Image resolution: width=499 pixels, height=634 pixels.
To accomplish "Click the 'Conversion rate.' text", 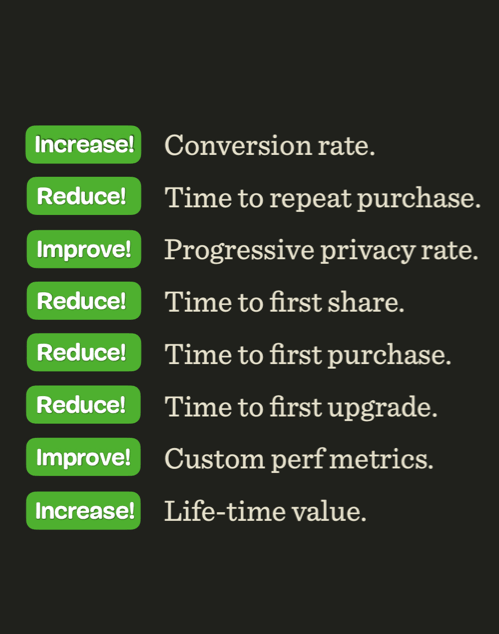I will click(x=270, y=145).
